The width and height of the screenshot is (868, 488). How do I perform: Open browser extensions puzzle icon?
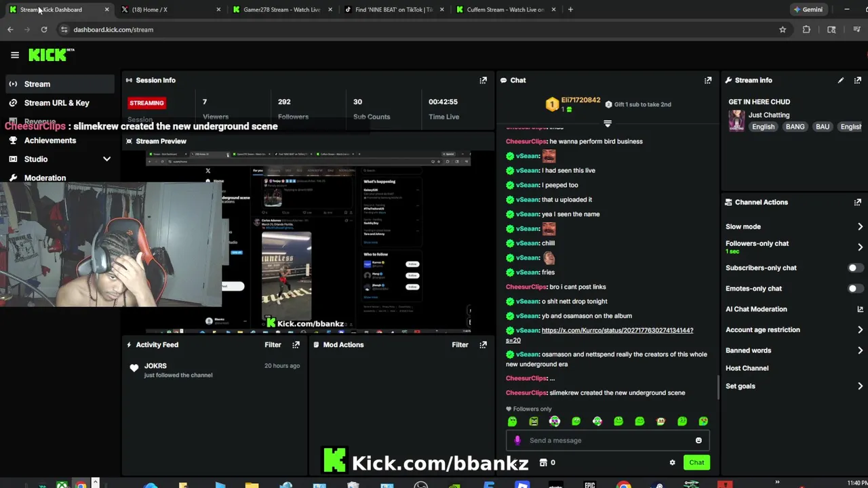click(x=806, y=30)
